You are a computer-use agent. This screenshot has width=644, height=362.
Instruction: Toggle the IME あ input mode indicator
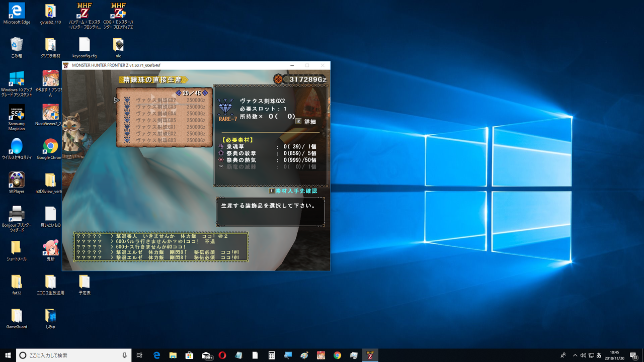(x=599, y=355)
